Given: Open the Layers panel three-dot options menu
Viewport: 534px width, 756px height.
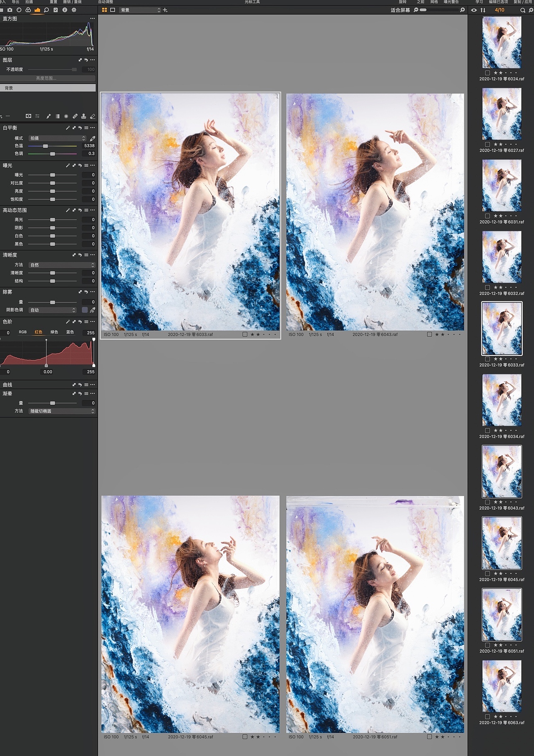Looking at the screenshot, I should [93, 60].
